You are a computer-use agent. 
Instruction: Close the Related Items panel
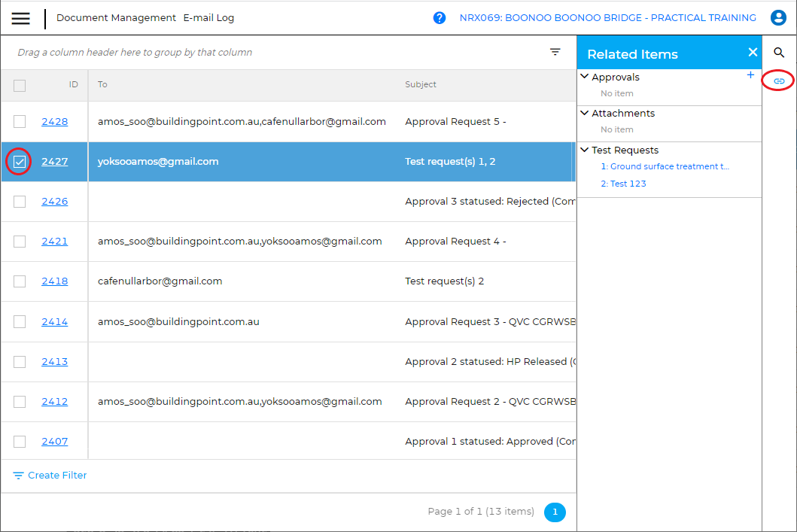752,53
